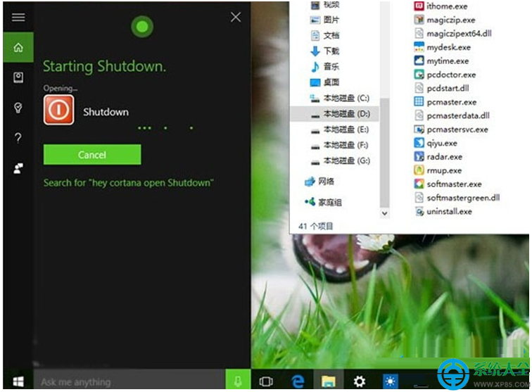This screenshot has width=532, height=392.
Task: Go to Cortana Home
Action: [x=18, y=47]
